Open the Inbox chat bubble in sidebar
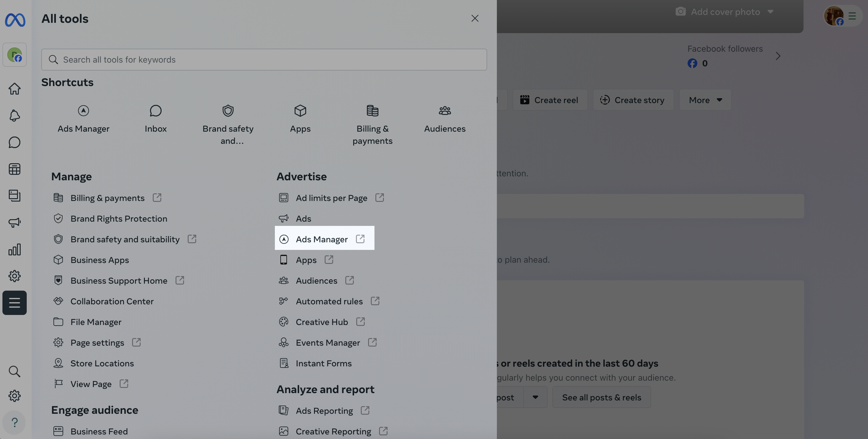The width and height of the screenshot is (868, 439). tap(15, 142)
